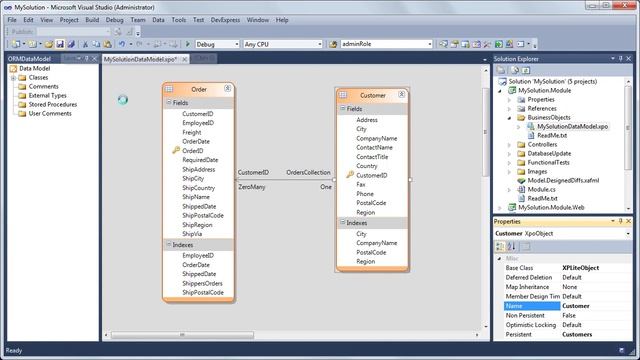640x360 pixels.
Task: Open the Any CPU platform dropdown
Action: (320, 44)
